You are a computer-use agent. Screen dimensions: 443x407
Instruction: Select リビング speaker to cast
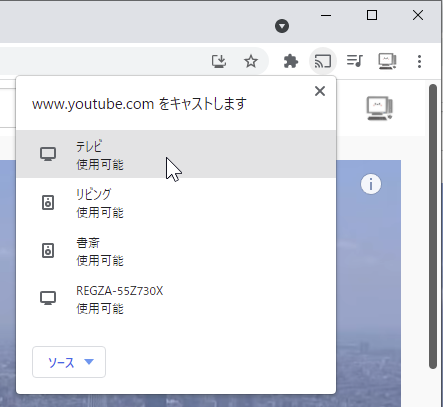click(x=176, y=202)
